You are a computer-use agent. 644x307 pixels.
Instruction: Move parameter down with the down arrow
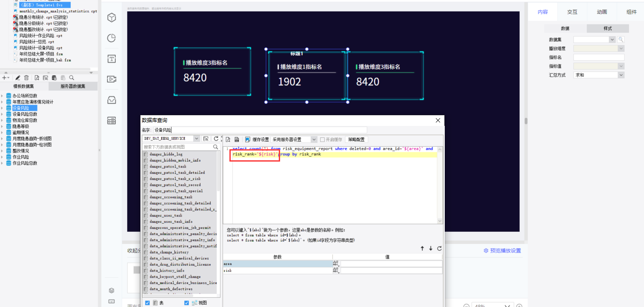[431, 248]
